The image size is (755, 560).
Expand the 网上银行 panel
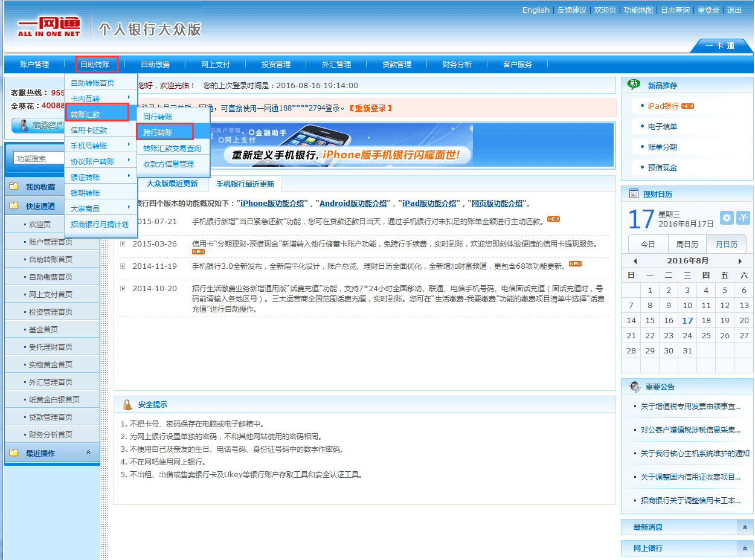(745, 549)
